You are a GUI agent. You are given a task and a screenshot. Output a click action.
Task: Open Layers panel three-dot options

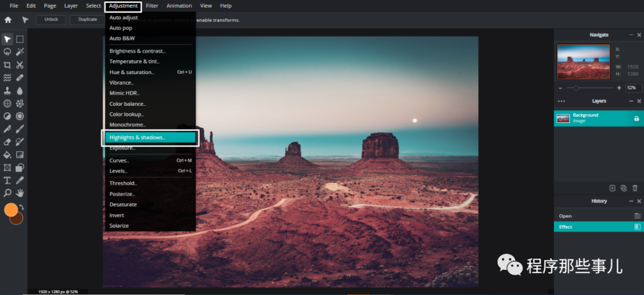(561, 102)
